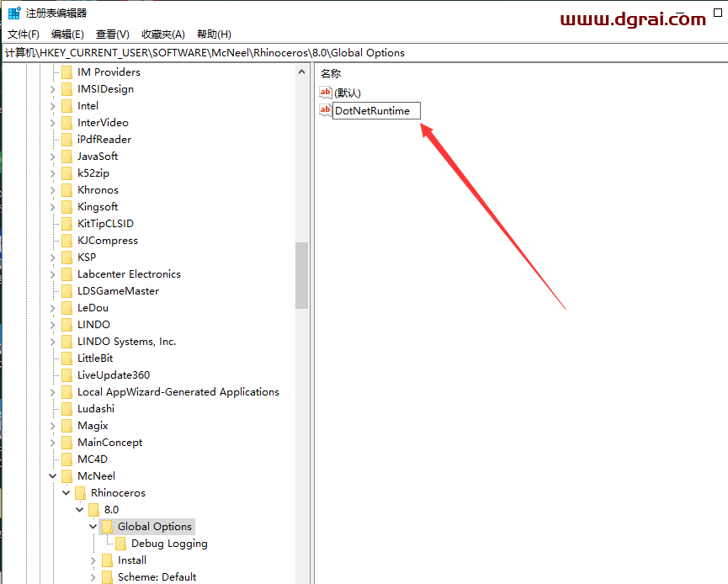728x584 pixels.
Task: Collapse the 8.0 key
Action: click(x=79, y=509)
